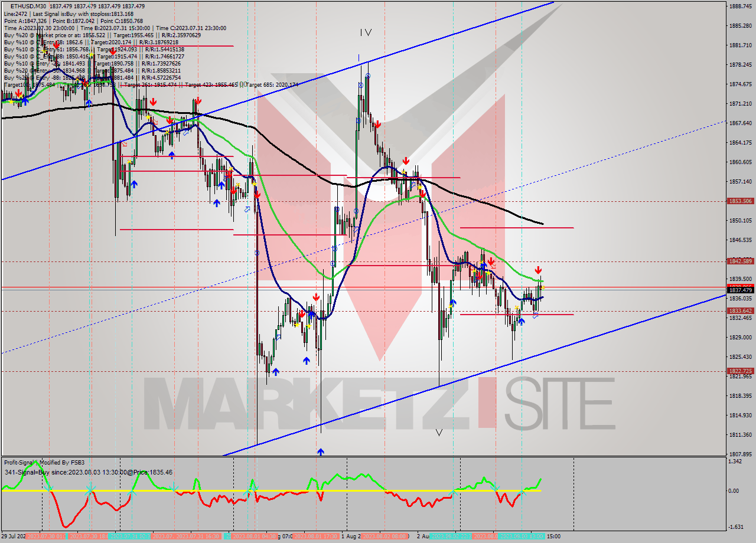The width and height of the screenshot is (756, 543).
Task: Click the '341-Signal=Buy since' indicator text
Action: pos(88,472)
